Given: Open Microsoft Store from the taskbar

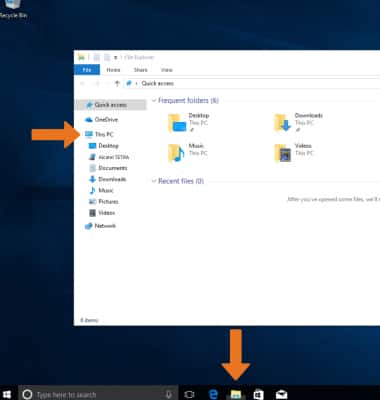Looking at the screenshot, I should click(259, 394).
